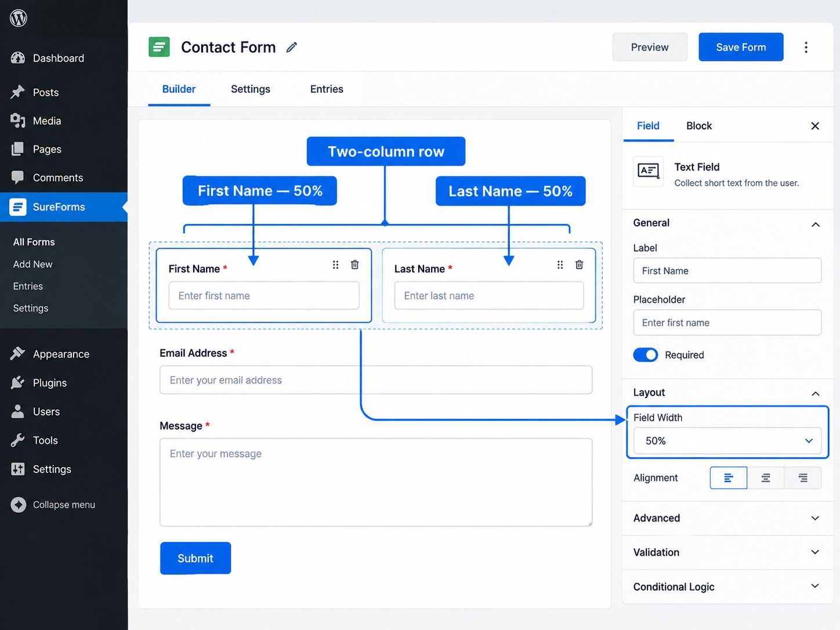840x630 pixels.
Task: Close the field settings panel
Action: click(815, 126)
